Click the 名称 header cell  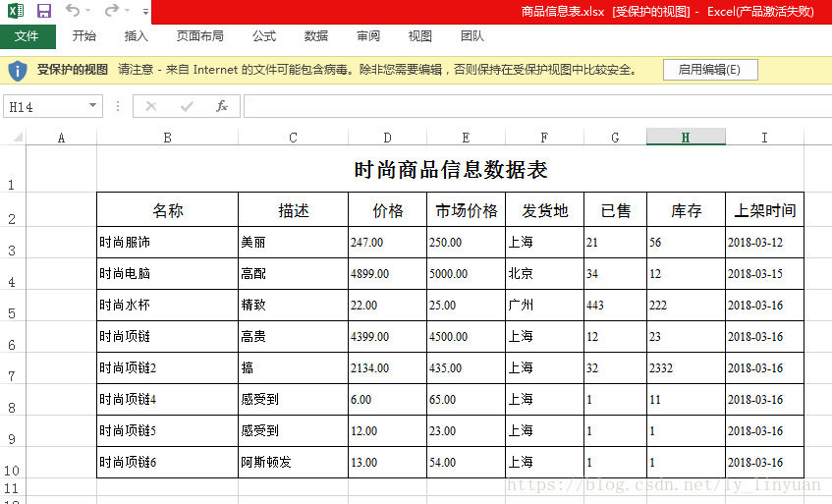[168, 210]
